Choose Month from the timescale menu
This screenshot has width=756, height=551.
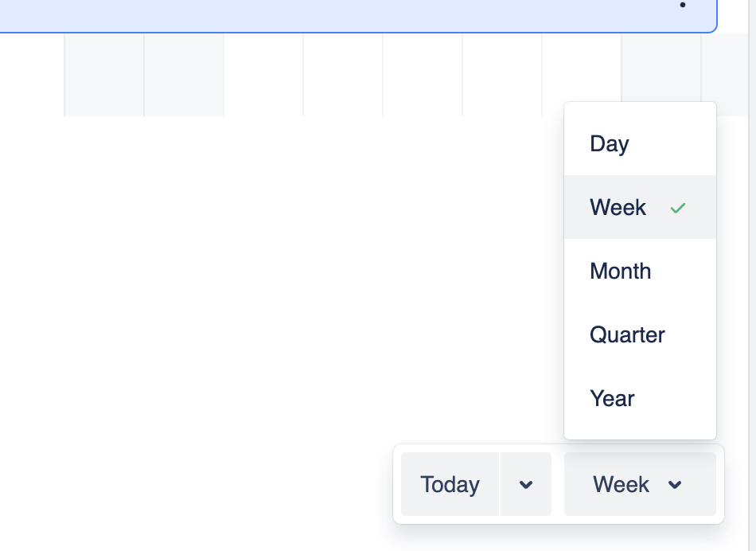[x=621, y=272]
